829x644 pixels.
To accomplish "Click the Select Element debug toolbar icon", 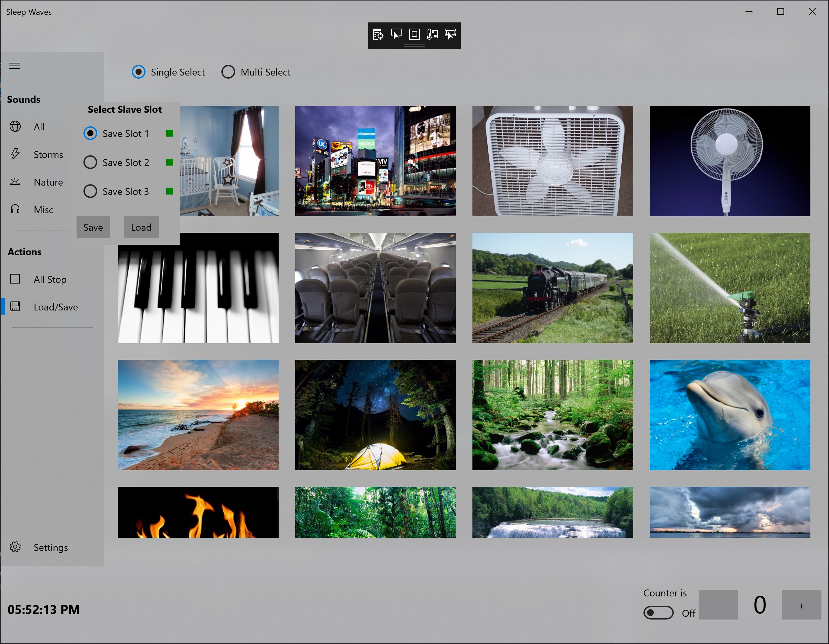I will pyautogui.click(x=396, y=34).
